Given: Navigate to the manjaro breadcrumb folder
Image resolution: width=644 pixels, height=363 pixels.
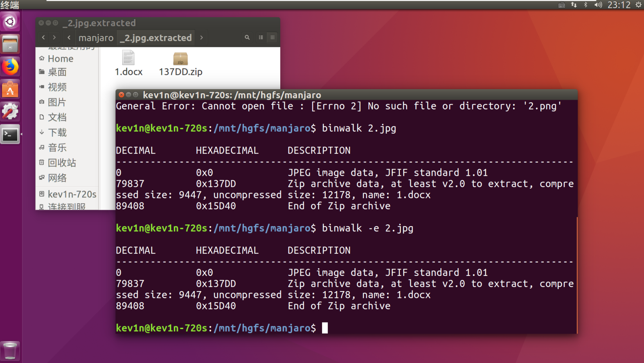Looking at the screenshot, I should pyautogui.click(x=96, y=38).
